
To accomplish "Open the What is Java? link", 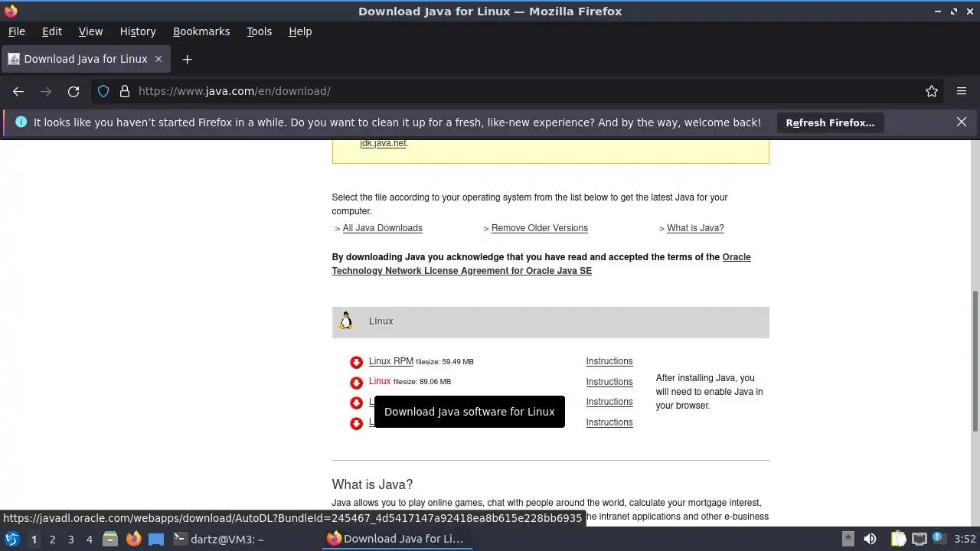I will click(x=695, y=228).
